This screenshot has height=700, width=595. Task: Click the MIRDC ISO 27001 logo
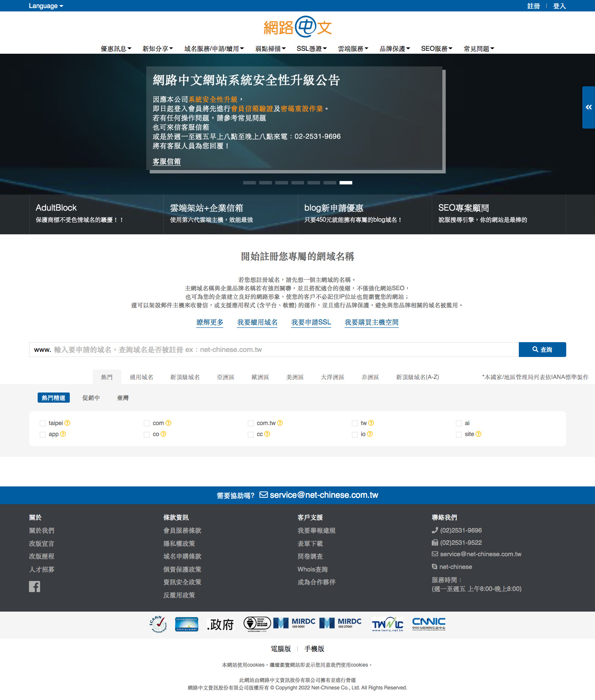pyautogui.click(x=340, y=623)
